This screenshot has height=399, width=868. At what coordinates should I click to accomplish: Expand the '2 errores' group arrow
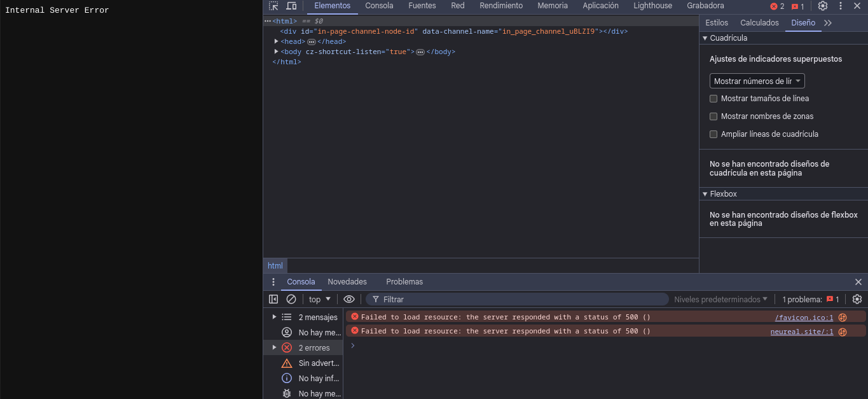pyautogui.click(x=274, y=347)
